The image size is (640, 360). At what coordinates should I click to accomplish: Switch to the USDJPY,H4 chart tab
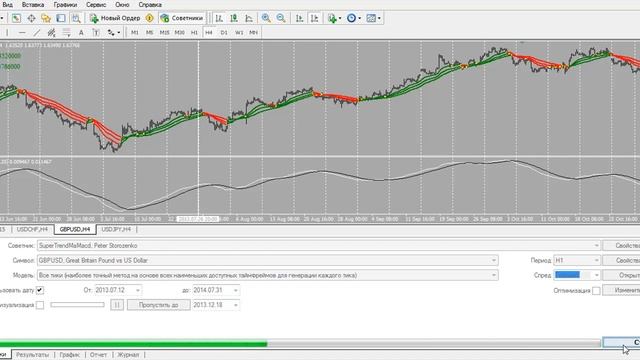coord(116,229)
